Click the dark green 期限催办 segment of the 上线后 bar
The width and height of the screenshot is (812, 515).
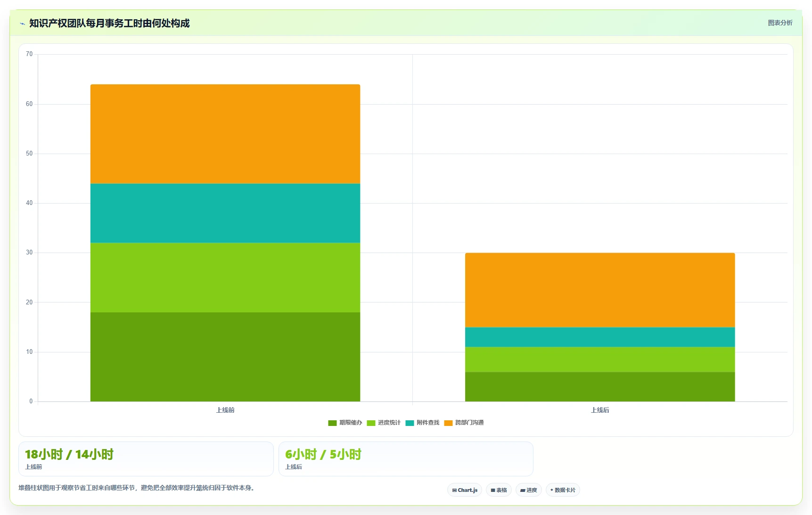(x=600, y=387)
